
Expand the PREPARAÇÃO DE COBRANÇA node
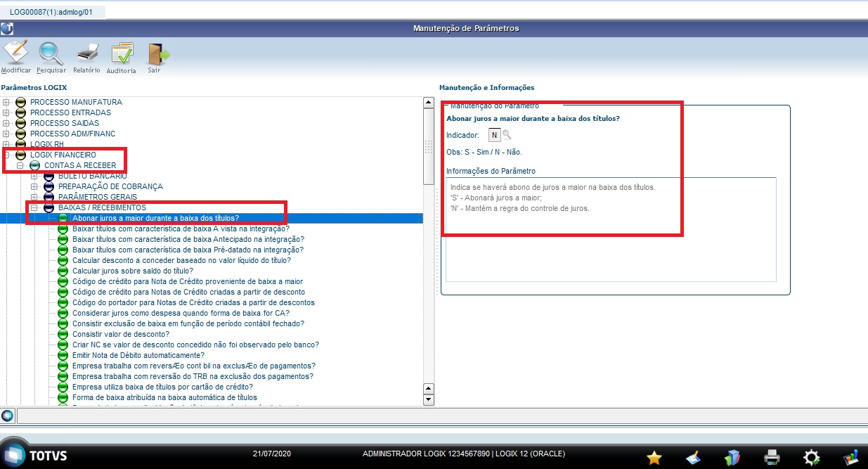point(34,187)
